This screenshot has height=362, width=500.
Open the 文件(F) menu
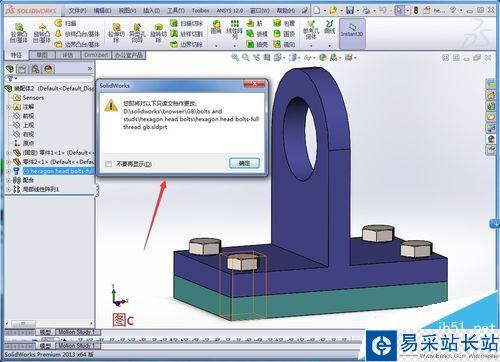click(x=77, y=10)
